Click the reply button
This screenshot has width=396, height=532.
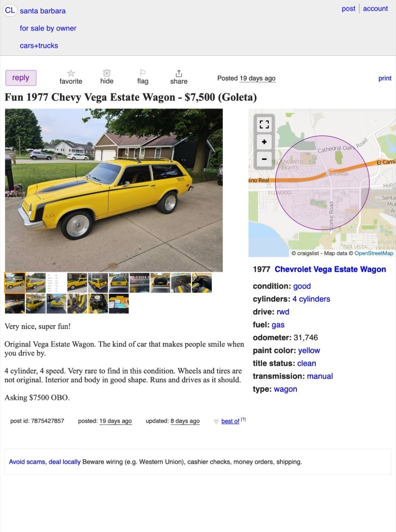(x=21, y=78)
